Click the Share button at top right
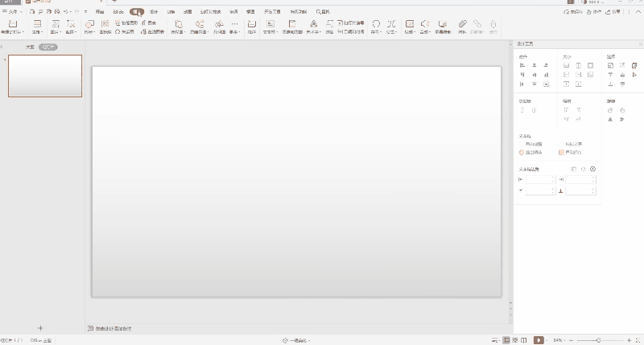644x345 pixels. [613, 12]
